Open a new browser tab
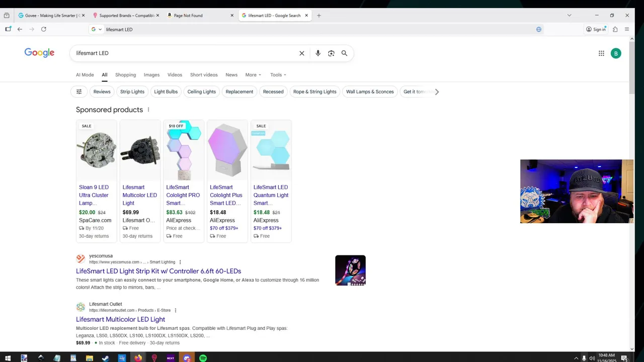The image size is (644, 362). click(x=319, y=16)
